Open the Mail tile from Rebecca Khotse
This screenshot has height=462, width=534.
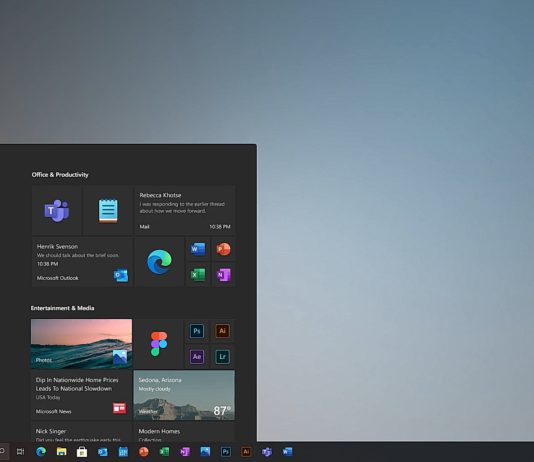click(x=185, y=210)
